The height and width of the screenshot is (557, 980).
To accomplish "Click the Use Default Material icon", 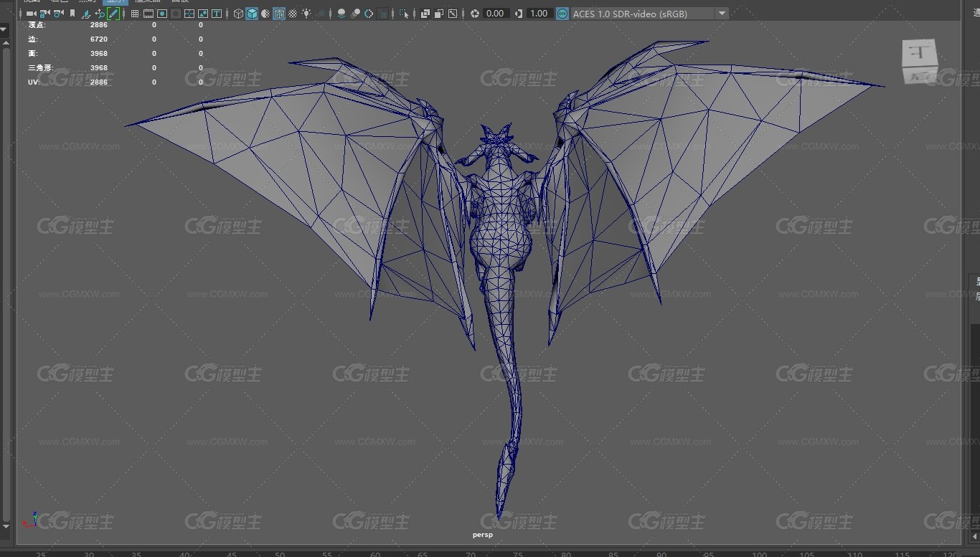I will [x=265, y=14].
